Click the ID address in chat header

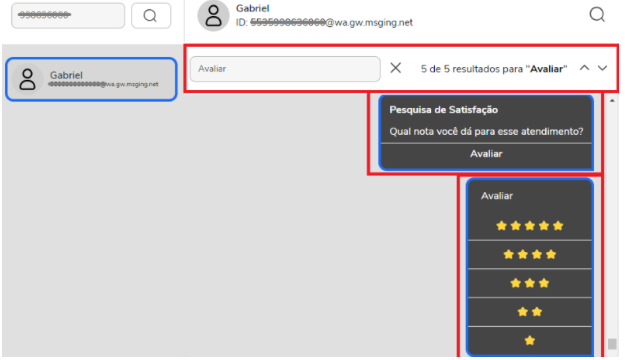[324, 23]
